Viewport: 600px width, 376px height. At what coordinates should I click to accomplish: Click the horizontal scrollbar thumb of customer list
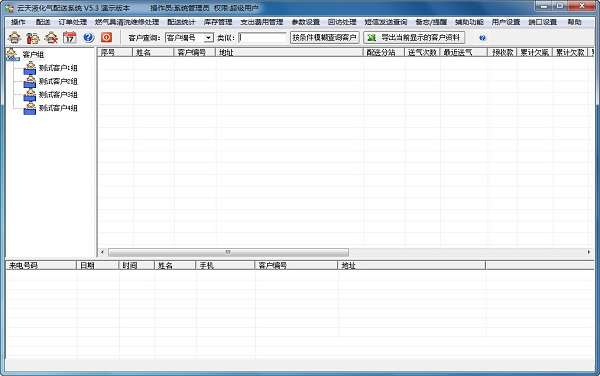pyautogui.click(x=228, y=252)
